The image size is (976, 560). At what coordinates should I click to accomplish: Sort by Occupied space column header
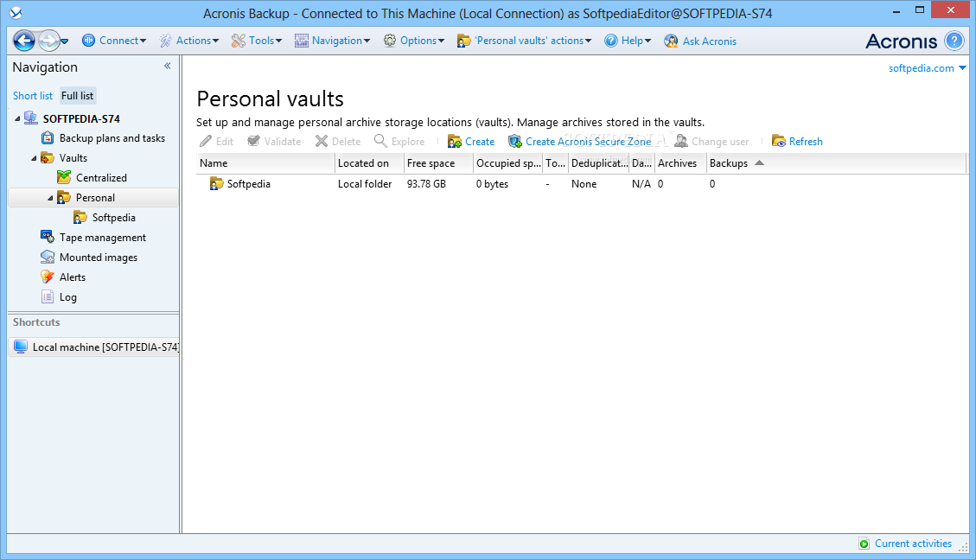pos(508,163)
